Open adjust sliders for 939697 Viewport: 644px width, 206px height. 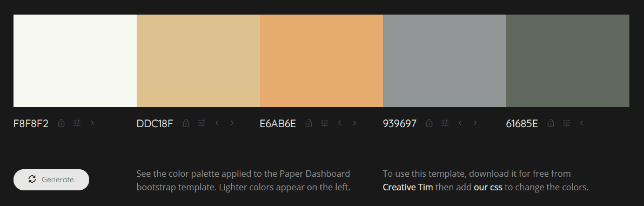click(x=445, y=123)
